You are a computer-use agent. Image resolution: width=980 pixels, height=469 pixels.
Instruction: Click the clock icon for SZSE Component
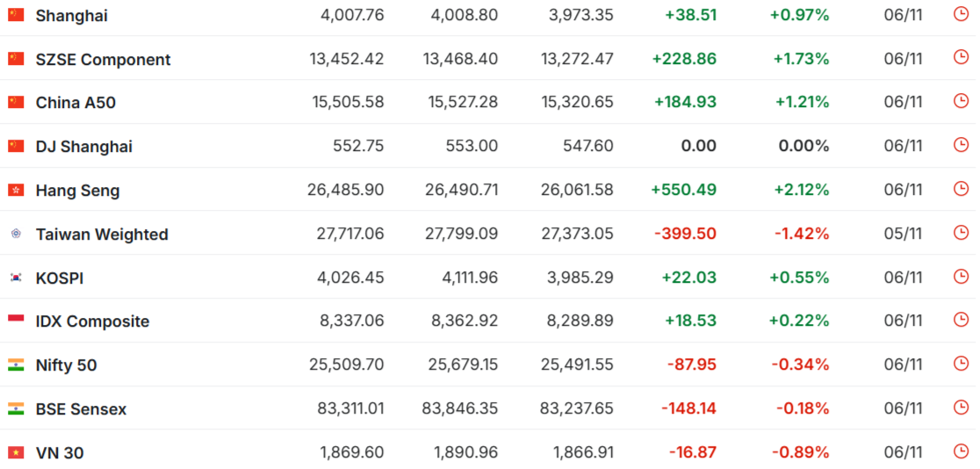961,58
